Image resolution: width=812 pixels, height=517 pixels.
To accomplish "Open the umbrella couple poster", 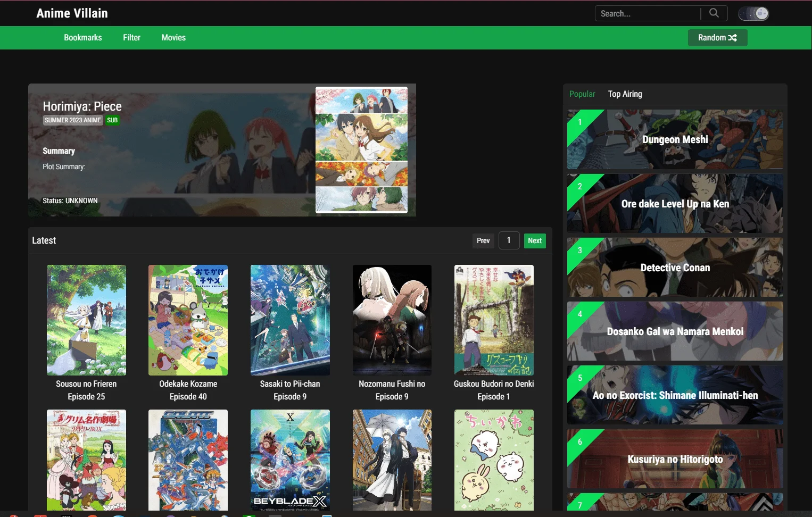I will (392, 460).
